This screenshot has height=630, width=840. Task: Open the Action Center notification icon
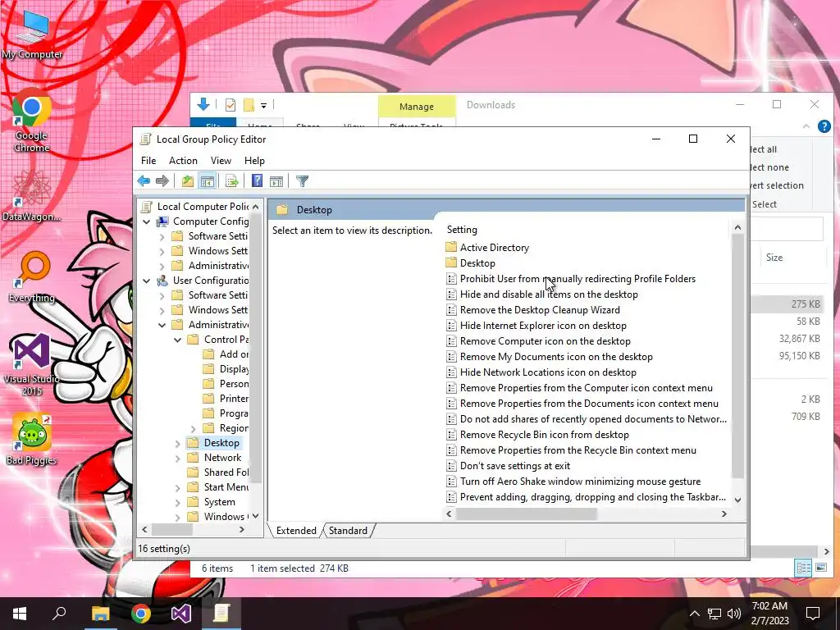(x=813, y=614)
